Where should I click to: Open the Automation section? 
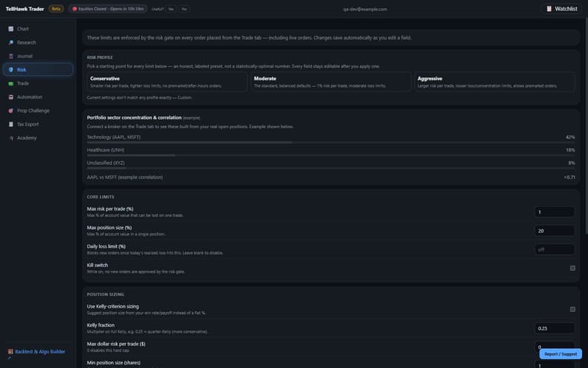tap(38, 97)
